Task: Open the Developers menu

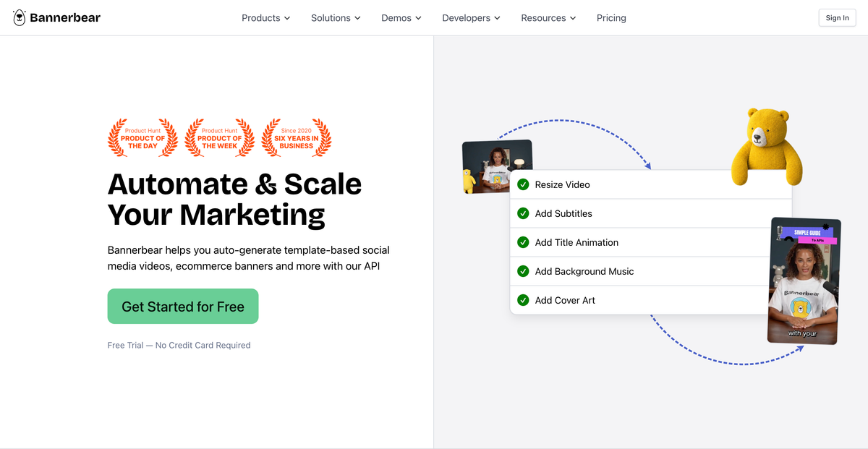Action: [x=472, y=18]
